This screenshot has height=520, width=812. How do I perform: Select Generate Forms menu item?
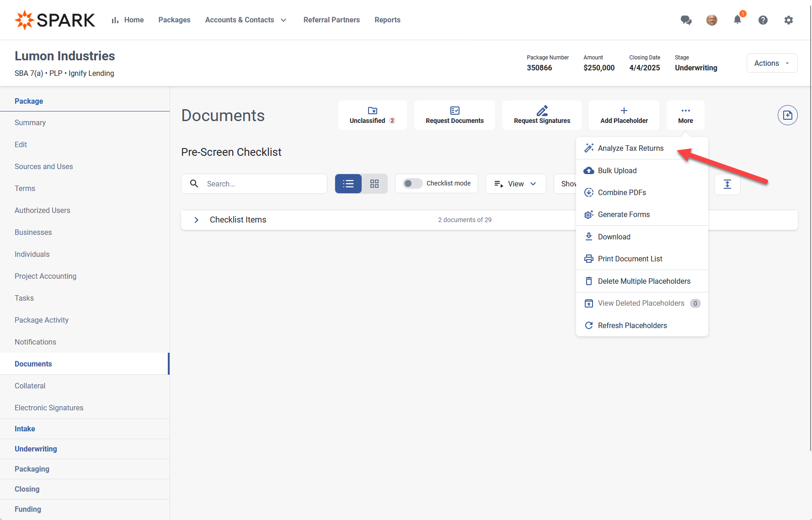tap(642, 214)
